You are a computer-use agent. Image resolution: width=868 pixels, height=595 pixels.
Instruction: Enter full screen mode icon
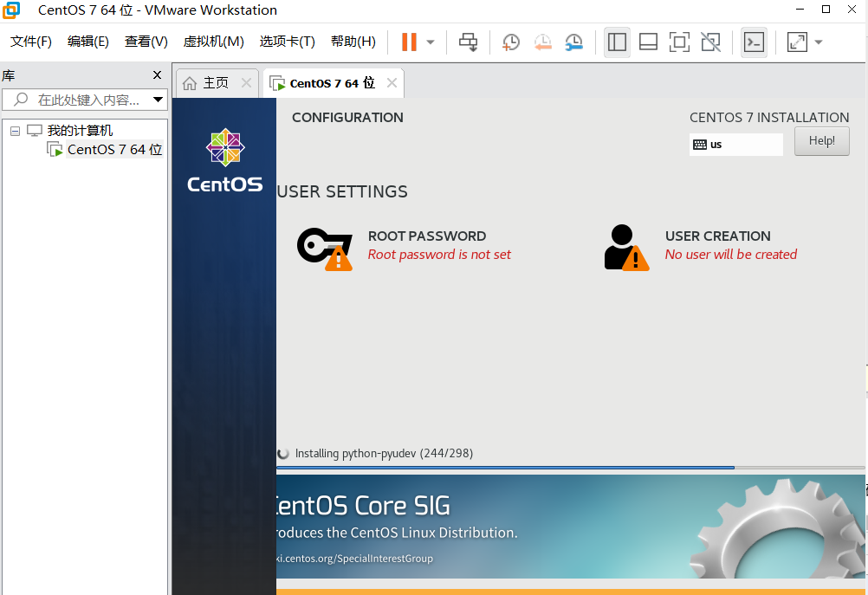pos(679,42)
